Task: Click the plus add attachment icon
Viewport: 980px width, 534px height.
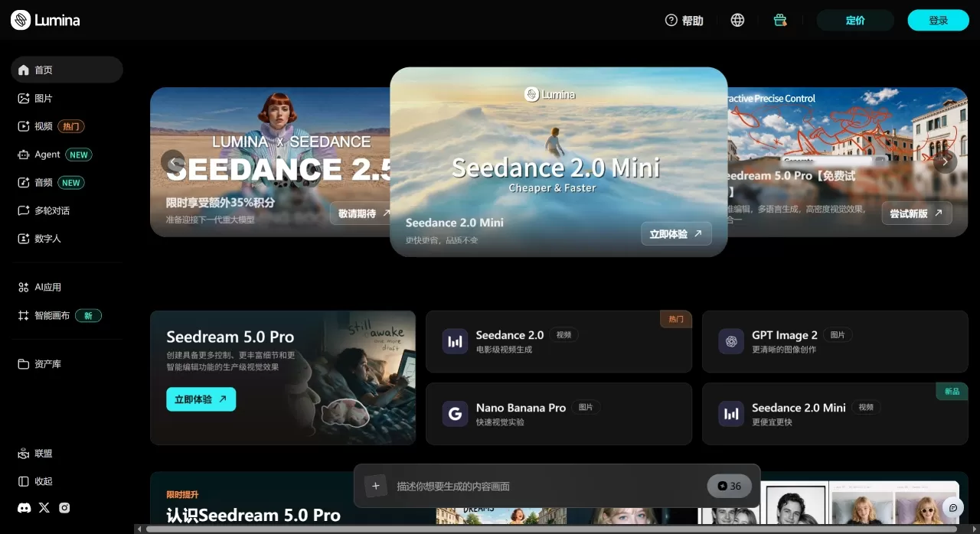Action: [x=376, y=486]
